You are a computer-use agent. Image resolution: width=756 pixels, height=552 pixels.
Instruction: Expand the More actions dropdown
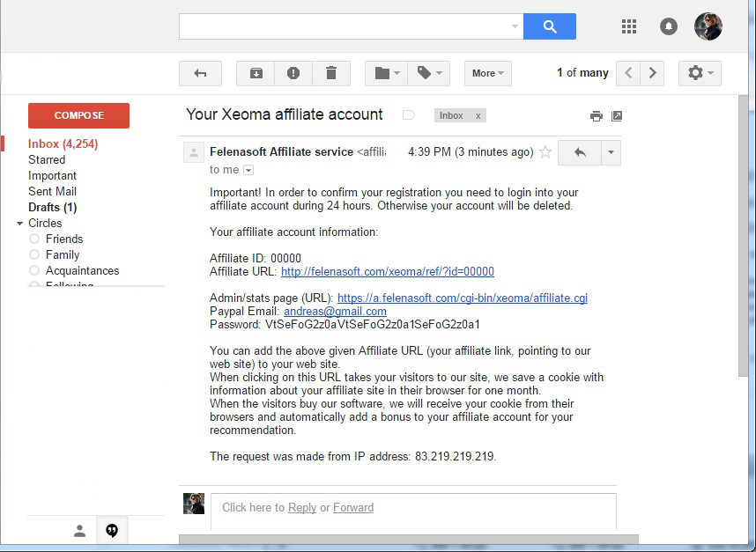(x=488, y=73)
